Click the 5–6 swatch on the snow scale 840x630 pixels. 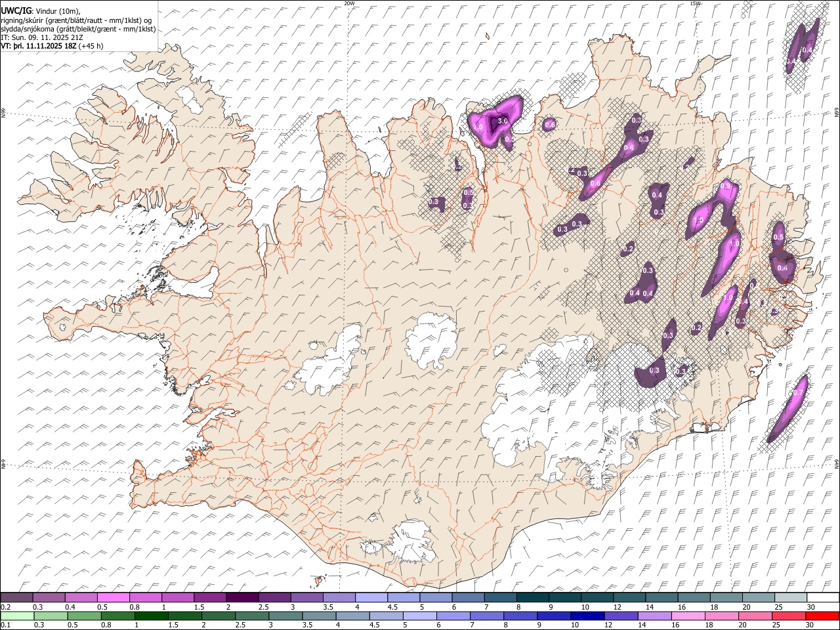click(435, 597)
